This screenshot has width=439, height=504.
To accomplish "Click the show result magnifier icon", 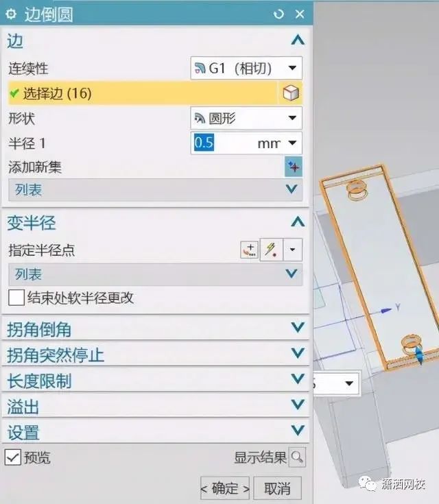I will [297, 457].
